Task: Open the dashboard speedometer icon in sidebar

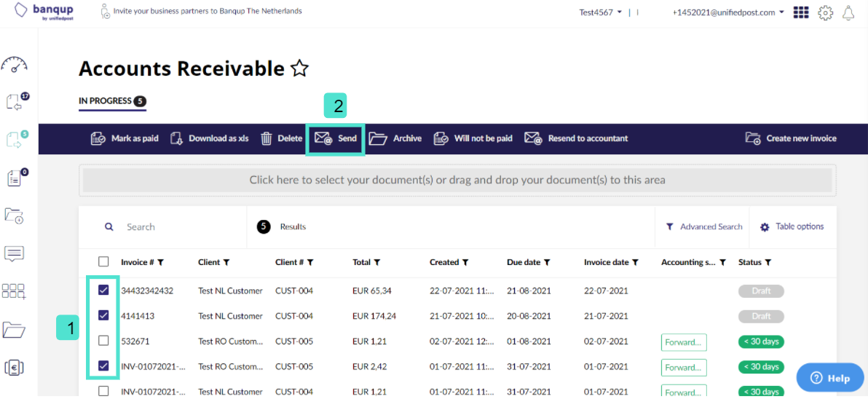Action: [15, 65]
